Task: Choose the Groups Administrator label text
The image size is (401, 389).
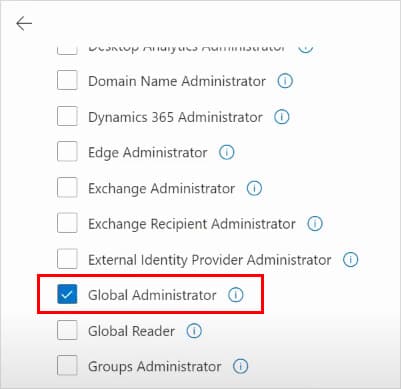Action: point(154,367)
